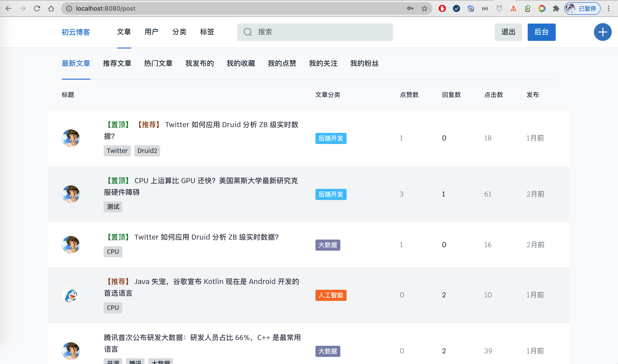
Task: Click the Doraemon author avatar
Action: (71, 295)
